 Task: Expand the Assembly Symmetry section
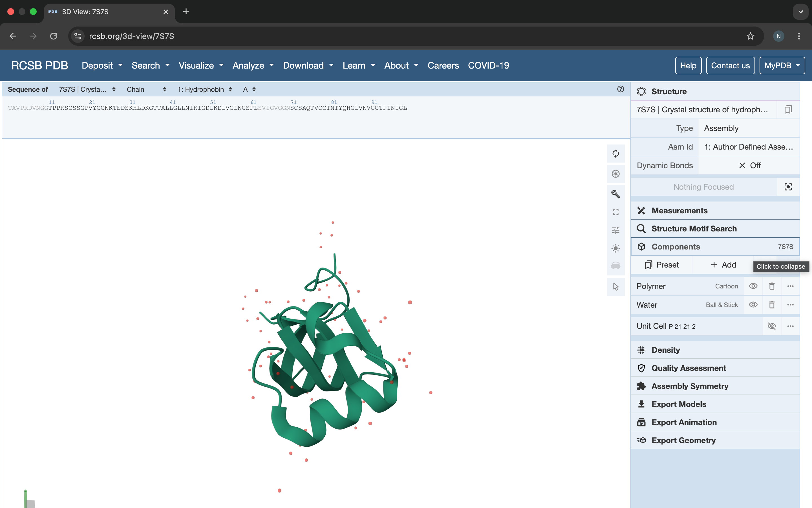point(715,386)
